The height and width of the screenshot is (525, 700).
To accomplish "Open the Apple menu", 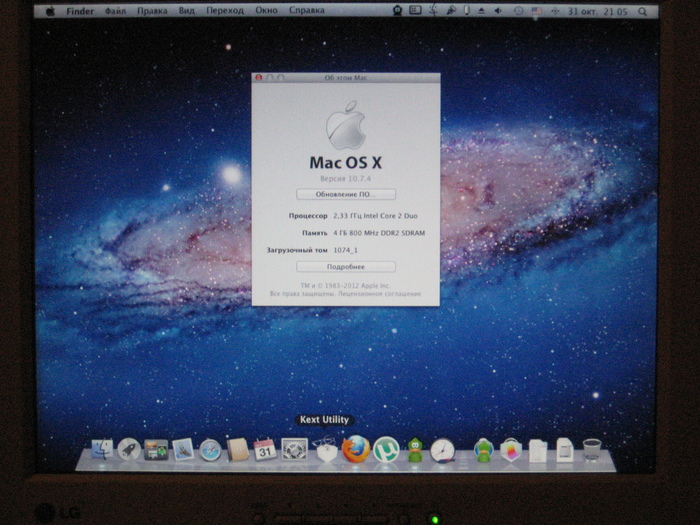I will 50,11.
